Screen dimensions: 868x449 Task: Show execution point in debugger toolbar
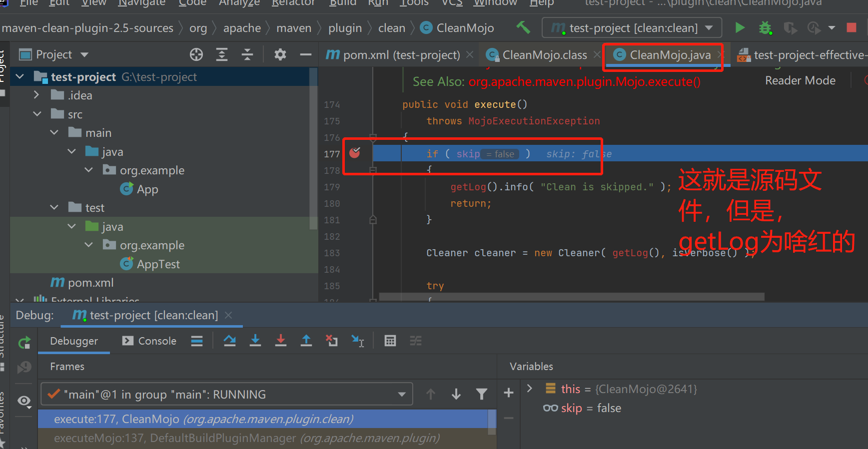click(x=197, y=341)
